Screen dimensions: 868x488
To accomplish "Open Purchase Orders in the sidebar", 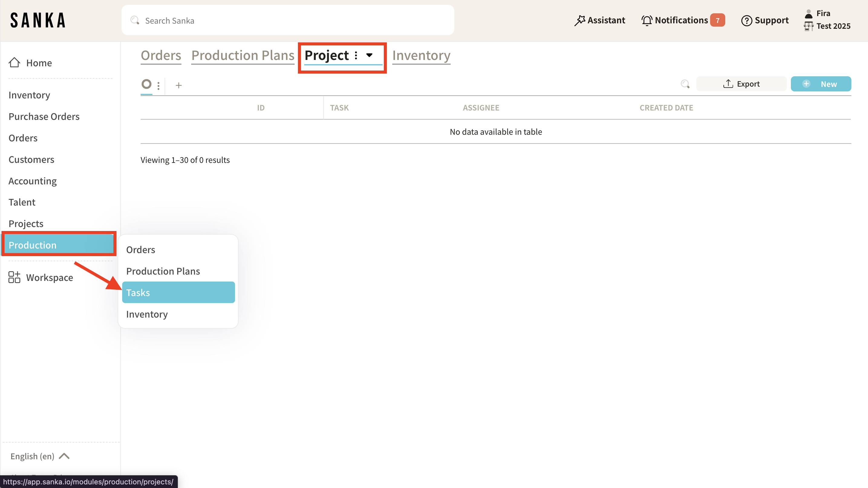I will (44, 116).
